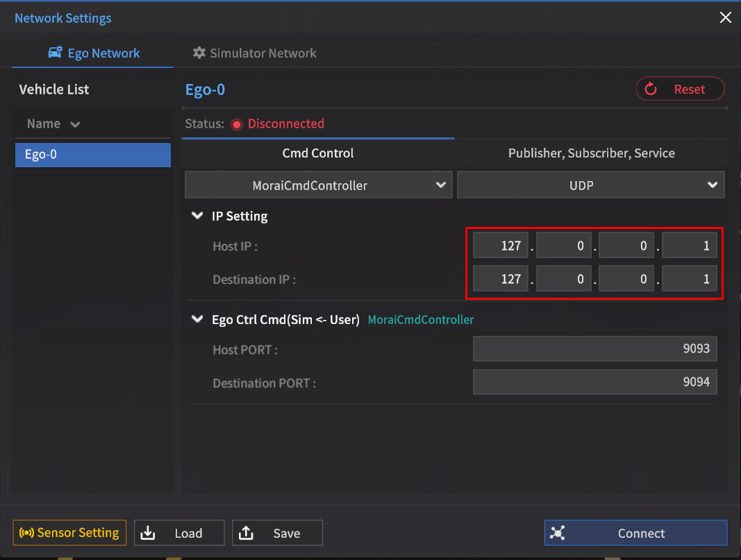The height and width of the screenshot is (560, 741).
Task: Collapse the Ego Ctrl Cmd section
Action: (x=197, y=320)
